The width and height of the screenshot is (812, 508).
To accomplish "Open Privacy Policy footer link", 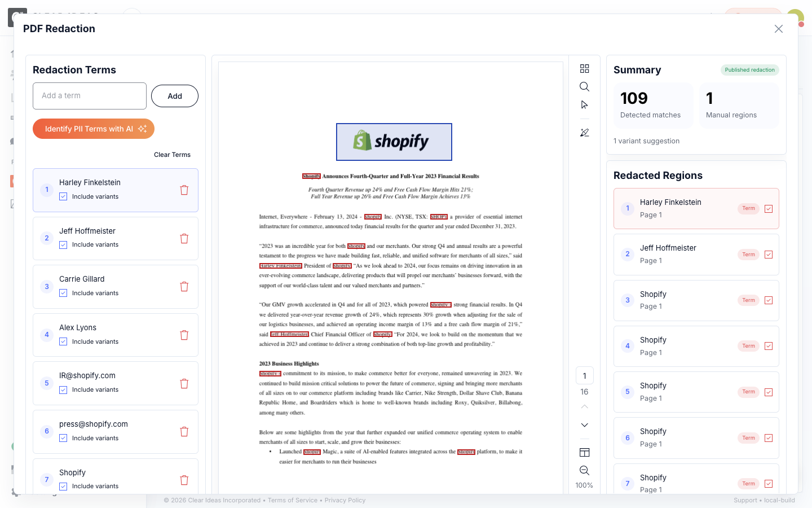I will point(345,500).
